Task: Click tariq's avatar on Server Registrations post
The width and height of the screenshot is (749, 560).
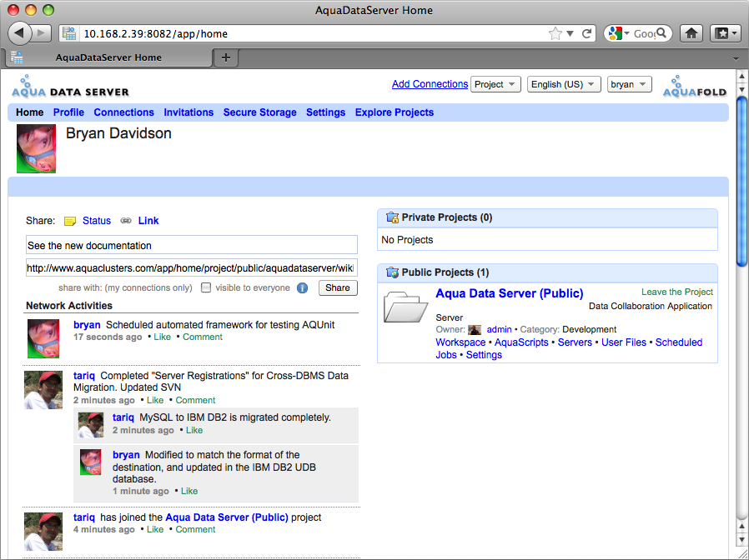Action: (x=43, y=390)
